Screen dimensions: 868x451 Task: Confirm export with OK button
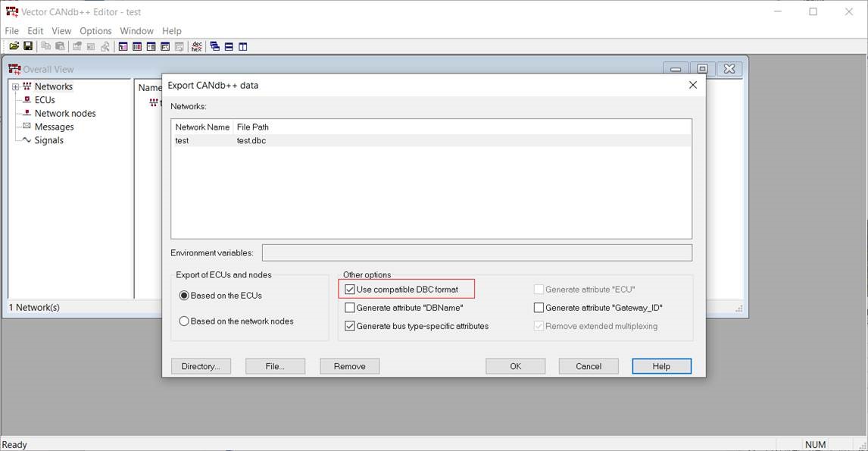pos(515,366)
